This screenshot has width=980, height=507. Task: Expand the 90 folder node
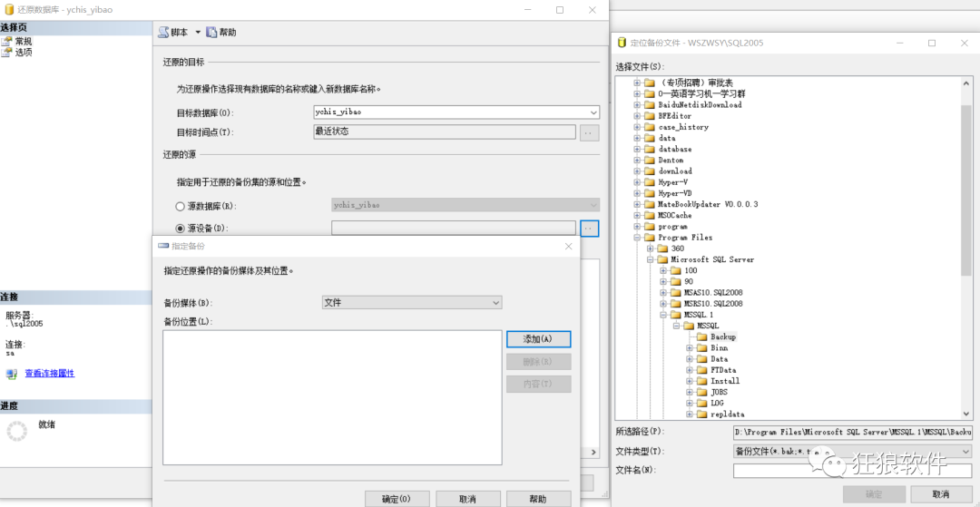click(663, 281)
